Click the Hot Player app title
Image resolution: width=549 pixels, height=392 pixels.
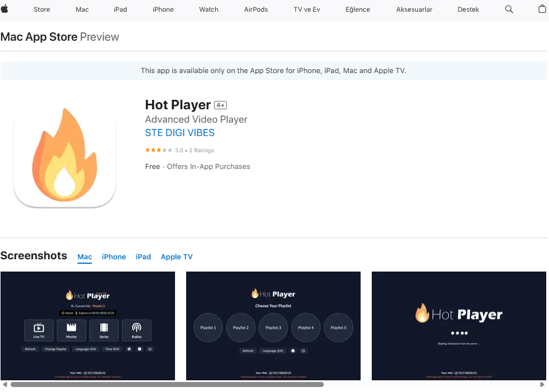pos(178,105)
